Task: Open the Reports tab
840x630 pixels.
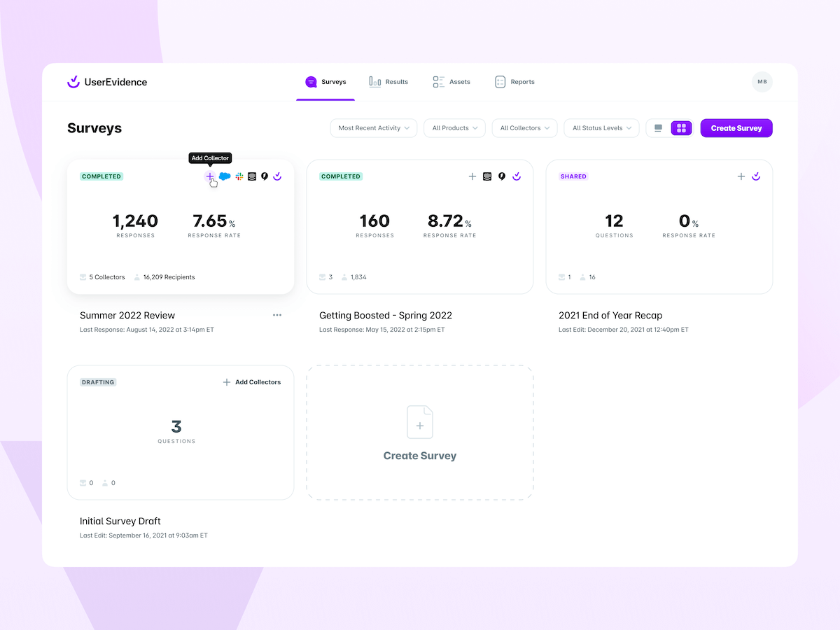Action: pos(514,82)
